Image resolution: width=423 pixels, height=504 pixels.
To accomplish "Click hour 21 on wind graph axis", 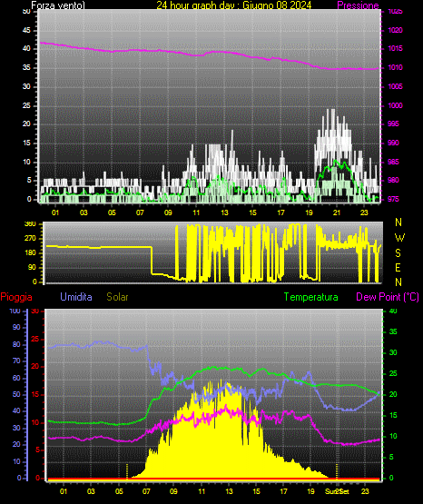I will [x=336, y=212].
